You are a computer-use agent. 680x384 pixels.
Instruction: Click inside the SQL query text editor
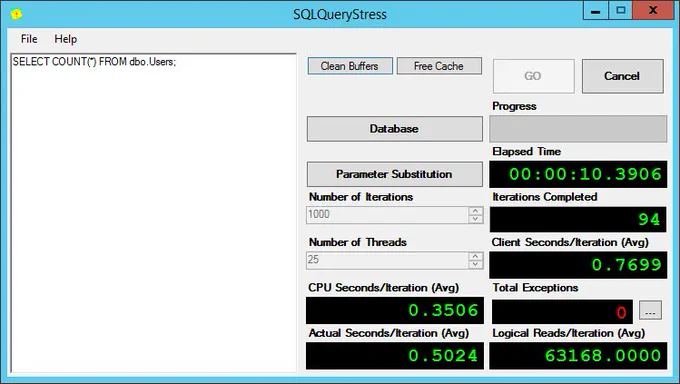click(154, 213)
